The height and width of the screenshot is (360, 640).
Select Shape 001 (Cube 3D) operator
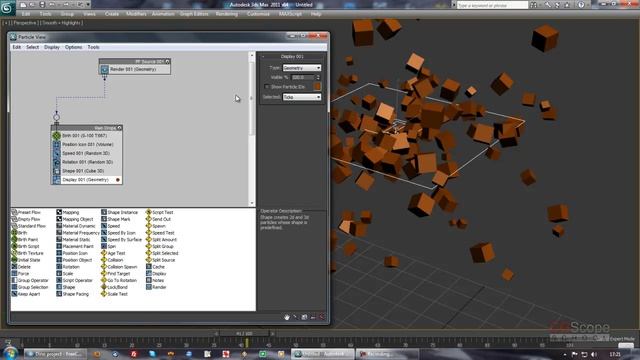click(87, 171)
